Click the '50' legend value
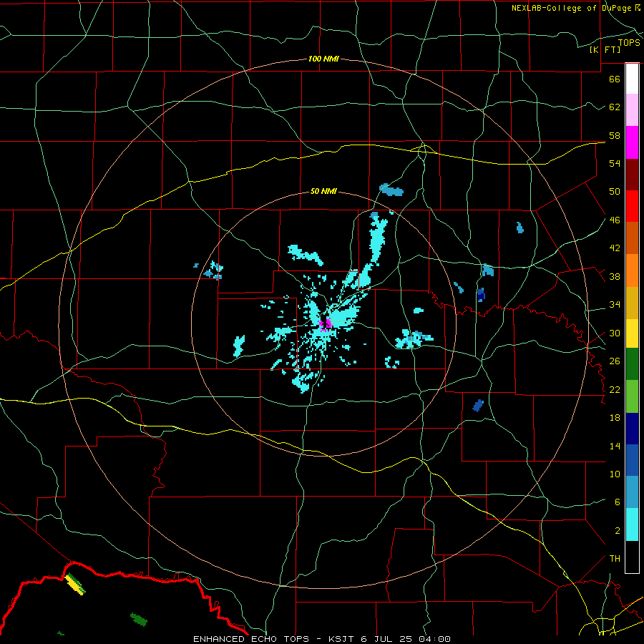 (615, 191)
